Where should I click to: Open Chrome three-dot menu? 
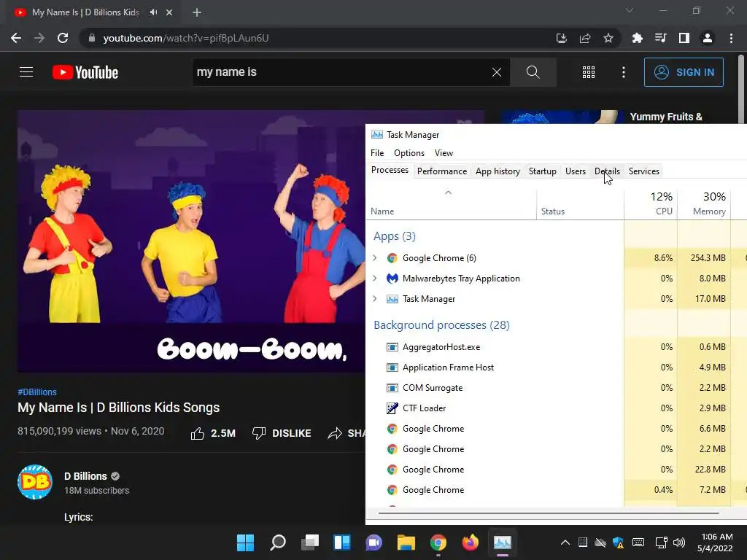[731, 38]
